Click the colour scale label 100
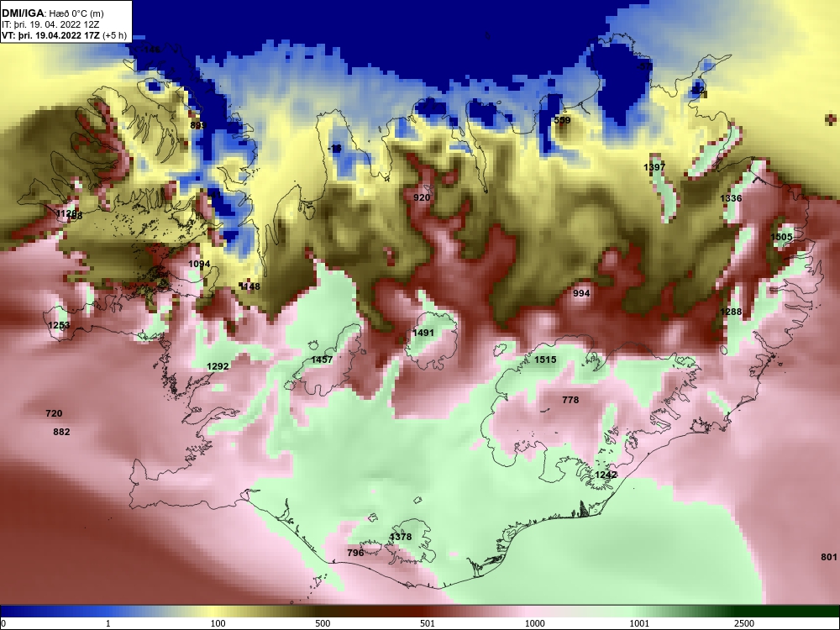Screen dimensions: 840x630 coord(218,623)
